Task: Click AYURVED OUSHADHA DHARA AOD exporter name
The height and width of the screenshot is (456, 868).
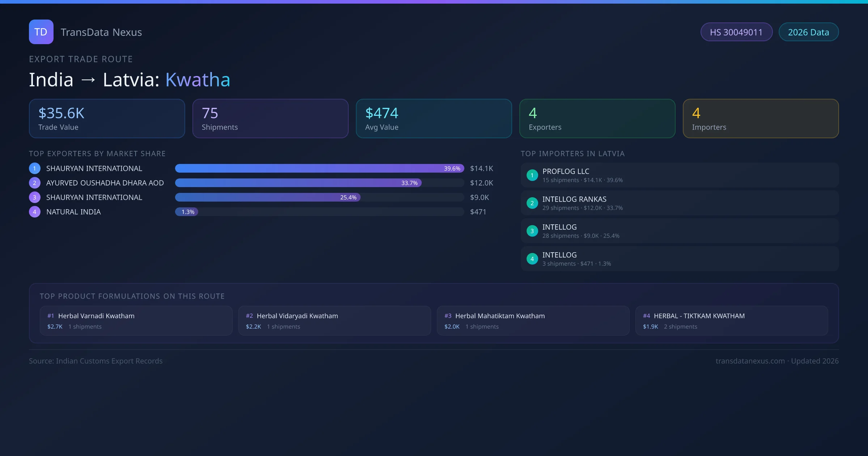Action: (x=105, y=183)
